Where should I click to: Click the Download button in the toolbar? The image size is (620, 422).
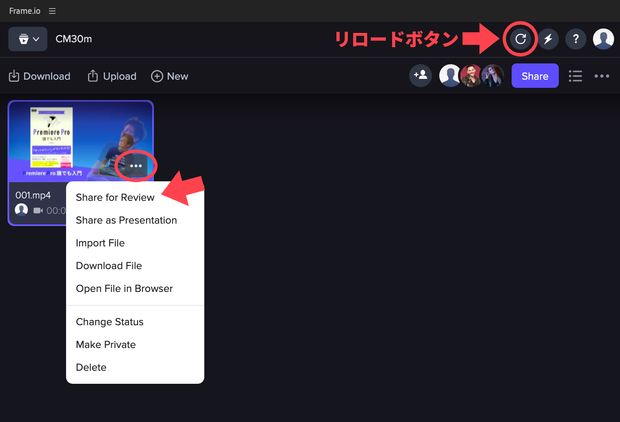click(x=40, y=76)
